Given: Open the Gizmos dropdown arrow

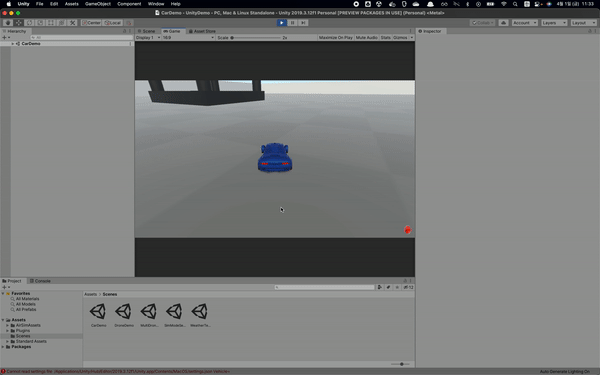Looking at the screenshot, I should [x=412, y=38].
